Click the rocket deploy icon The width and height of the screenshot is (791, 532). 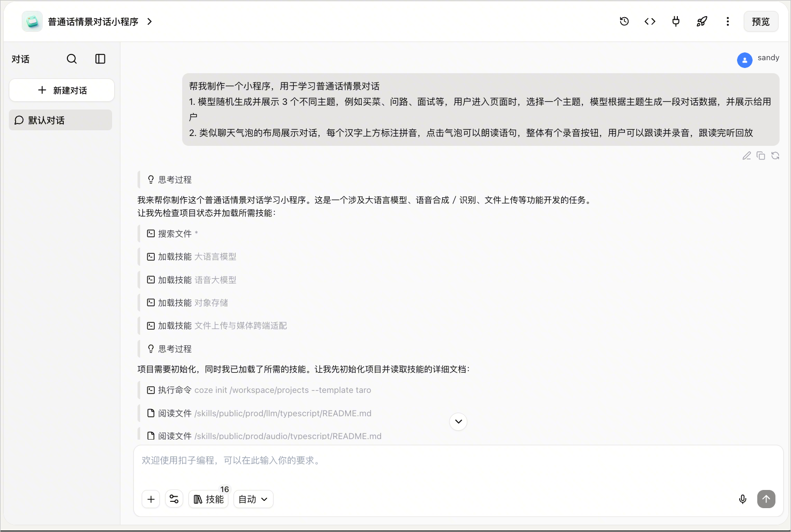(x=702, y=21)
